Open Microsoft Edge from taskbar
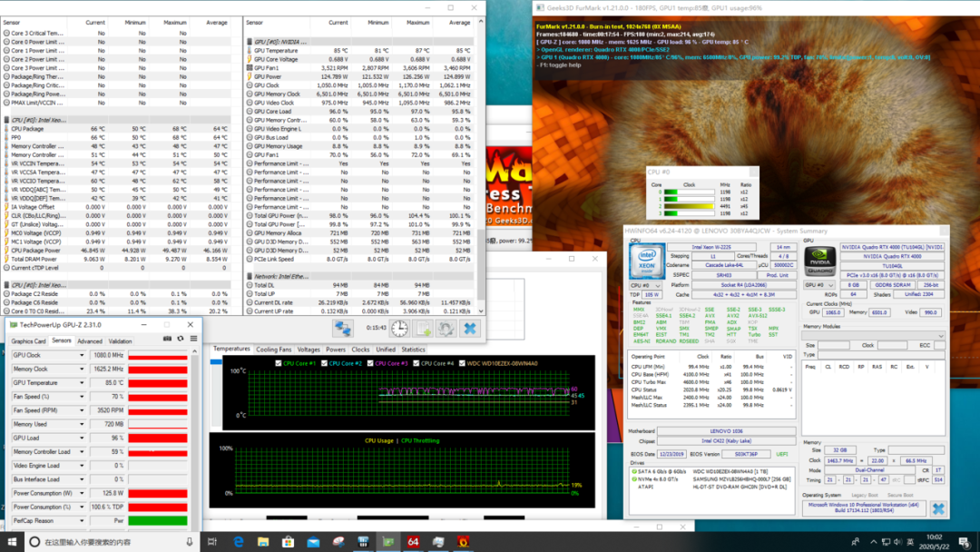This screenshot has height=552, width=980. 238,542
